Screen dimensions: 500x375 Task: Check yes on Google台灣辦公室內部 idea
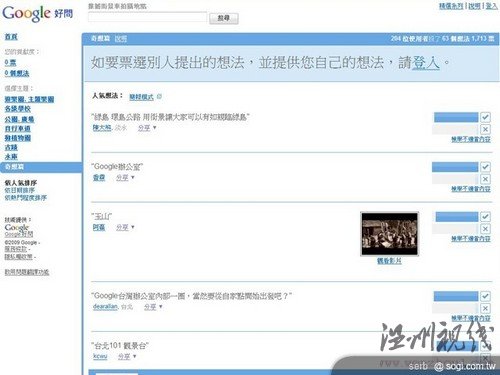point(485,296)
